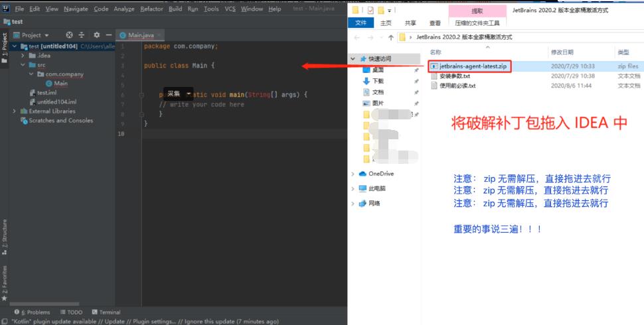Click the tool window quick-access icon in status bar
The image size is (644, 325).
pos(4,321)
